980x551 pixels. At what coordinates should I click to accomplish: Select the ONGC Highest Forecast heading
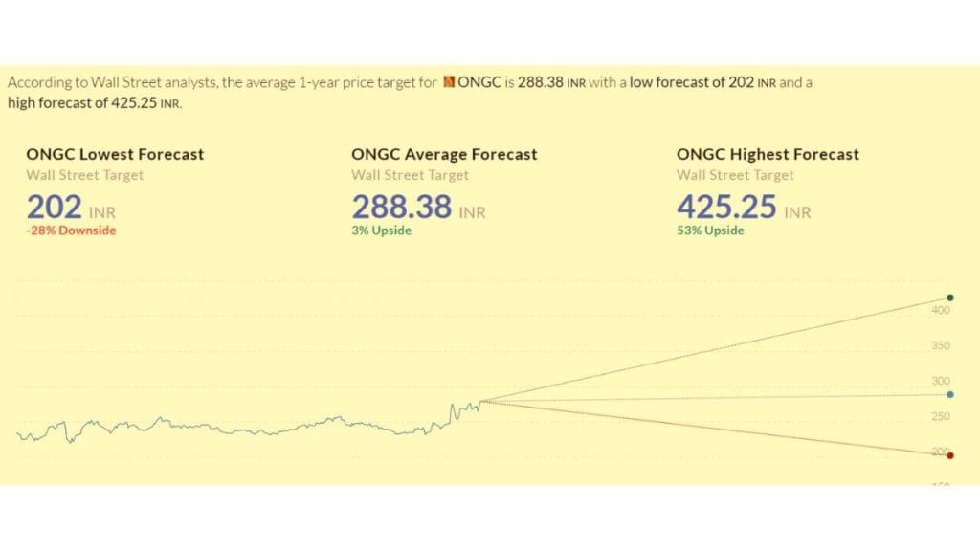pyautogui.click(x=768, y=154)
